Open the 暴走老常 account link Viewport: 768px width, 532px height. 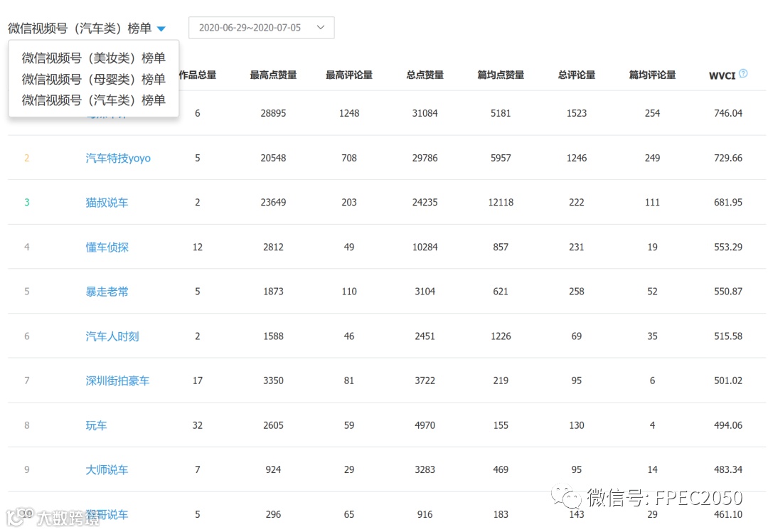click(x=107, y=292)
